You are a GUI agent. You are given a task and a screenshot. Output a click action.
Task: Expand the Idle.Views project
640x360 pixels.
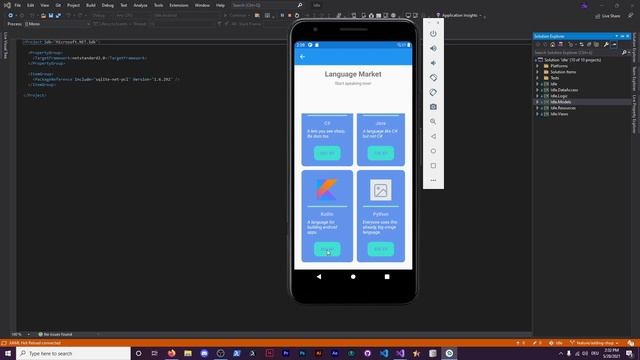(538, 114)
